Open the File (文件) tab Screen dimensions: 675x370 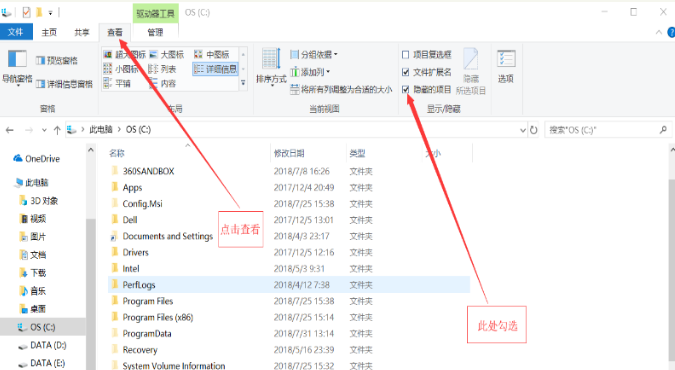[16, 32]
